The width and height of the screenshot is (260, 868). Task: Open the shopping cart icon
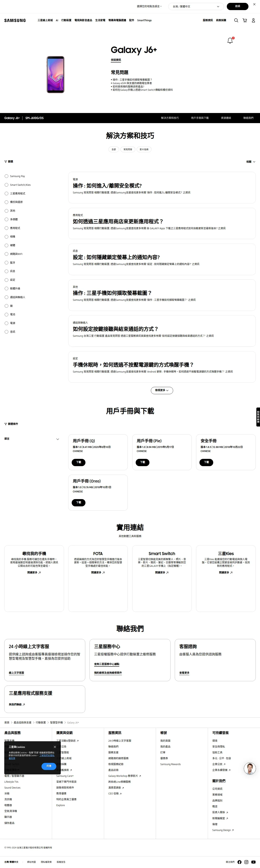[245, 21]
